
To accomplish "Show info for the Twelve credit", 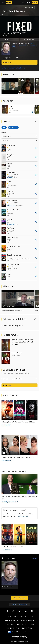I will click(36, 166).
